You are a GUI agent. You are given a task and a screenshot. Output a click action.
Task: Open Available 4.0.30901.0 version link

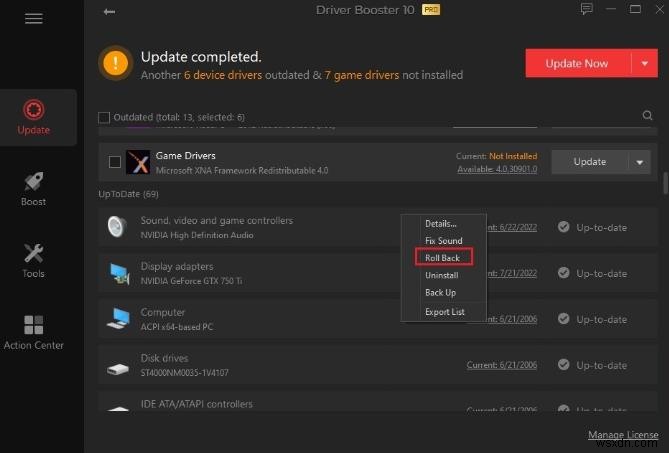pyautogui.click(x=497, y=169)
